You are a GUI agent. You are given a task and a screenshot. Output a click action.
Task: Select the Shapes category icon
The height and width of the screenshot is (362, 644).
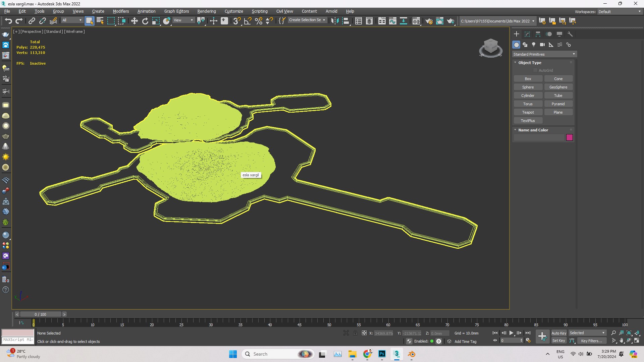pyautogui.click(x=525, y=45)
